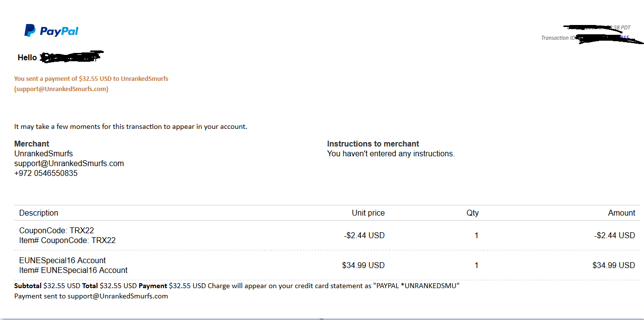Click the -$2.44 USD unit price
Image resolution: width=644 pixels, height=320 pixels.
(364, 236)
